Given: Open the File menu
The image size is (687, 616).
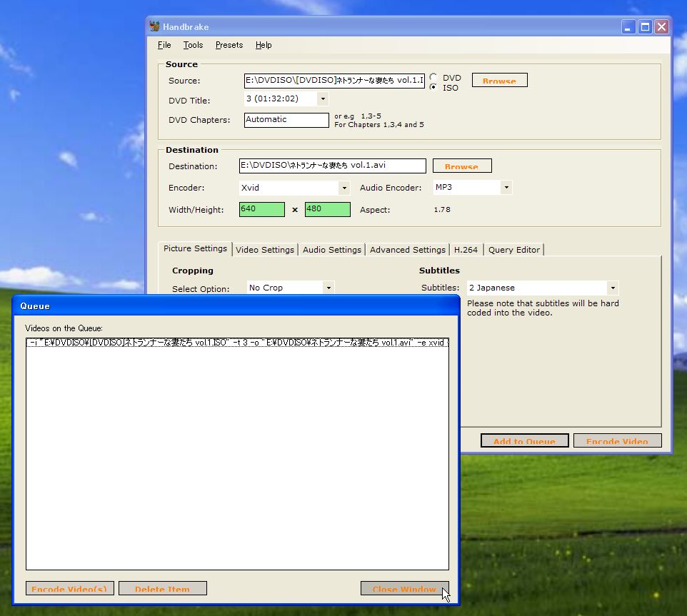Looking at the screenshot, I should [x=164, y=45].
